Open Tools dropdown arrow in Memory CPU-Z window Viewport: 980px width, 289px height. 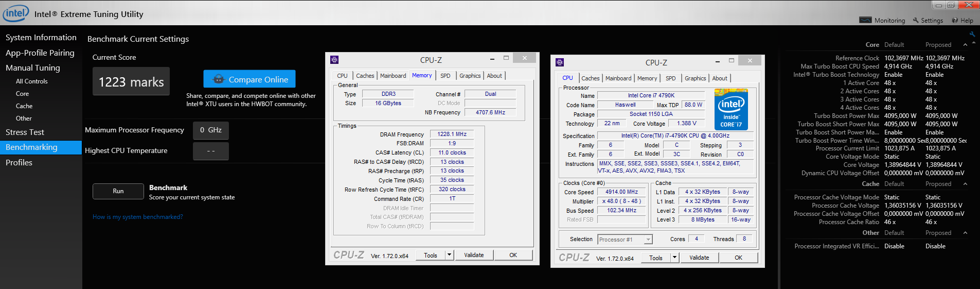pyautogui.click(x=449, y=254)
